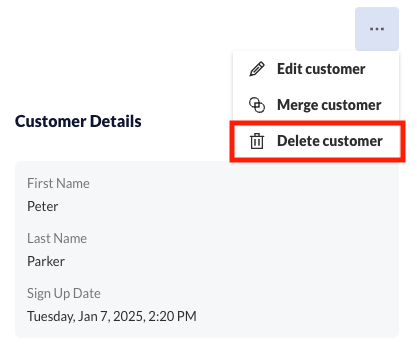Click the Last Name label
Image resolution: width=417 pixels, height=363 pixels.
57,238
